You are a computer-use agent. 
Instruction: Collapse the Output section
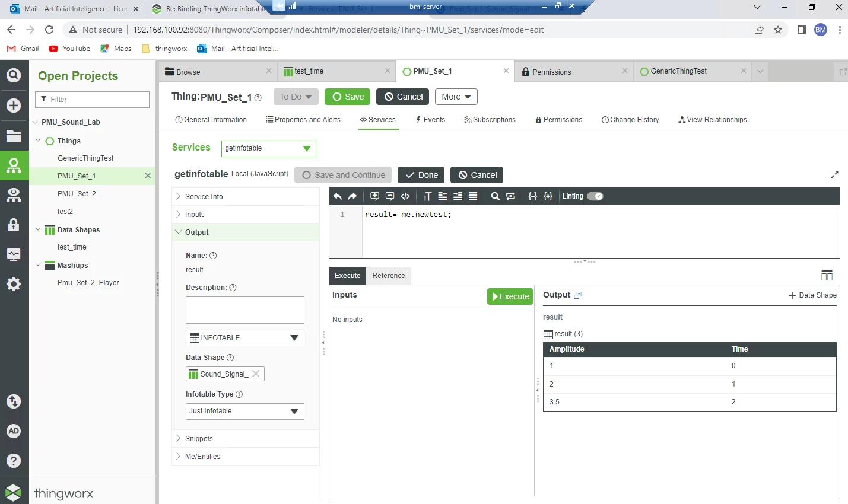tap(246, 232)
